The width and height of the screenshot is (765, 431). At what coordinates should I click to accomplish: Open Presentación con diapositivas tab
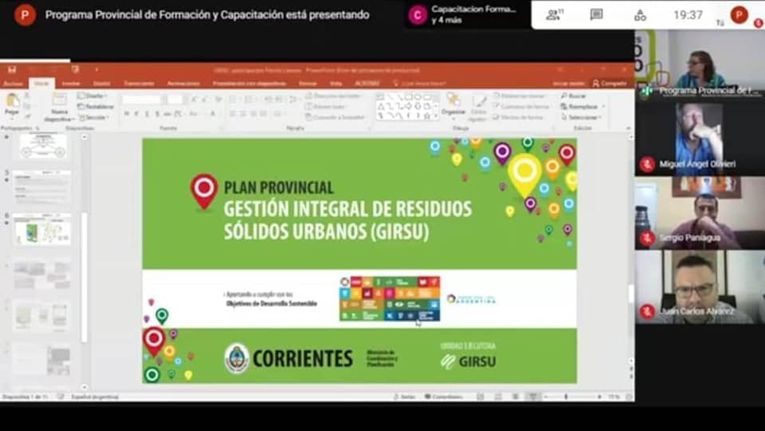point(249,83)
